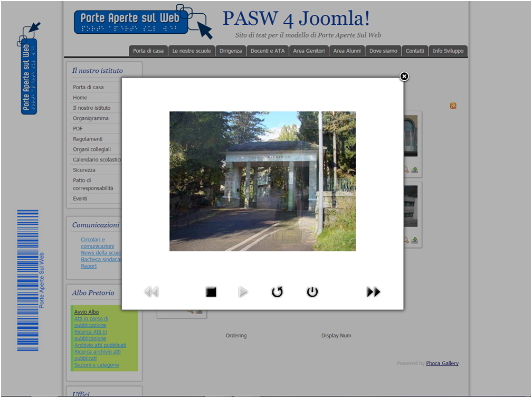Open the Dirigenza menu tab
Image resolution: width=532 pixels, height=398 pixels.
[231, 51]
